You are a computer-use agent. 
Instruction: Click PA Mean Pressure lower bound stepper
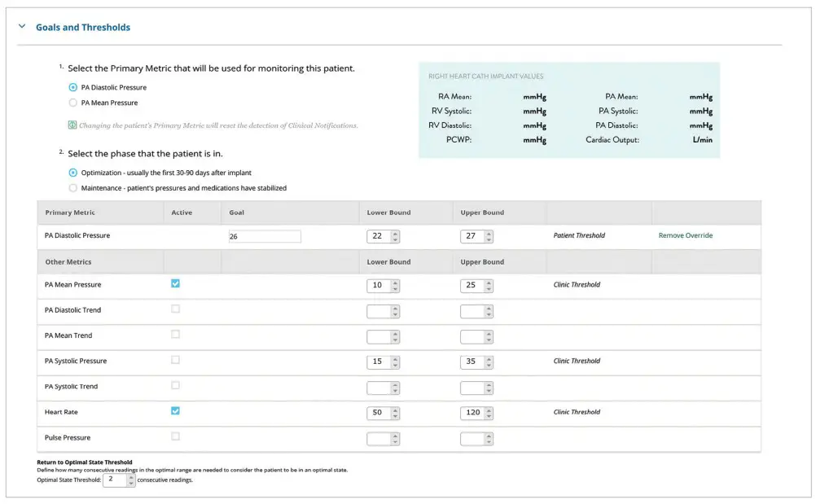(395, 286)
